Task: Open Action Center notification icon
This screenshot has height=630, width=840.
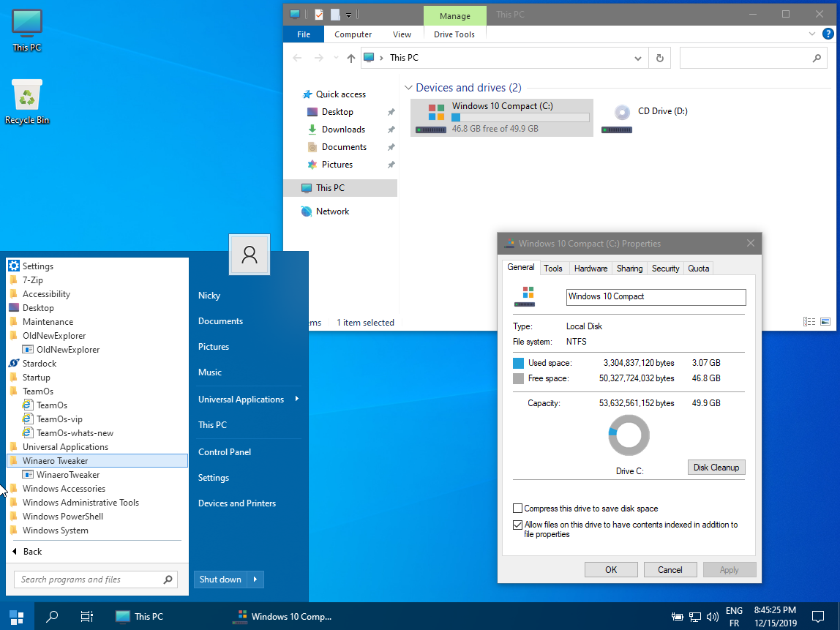Action: (817, 617)
